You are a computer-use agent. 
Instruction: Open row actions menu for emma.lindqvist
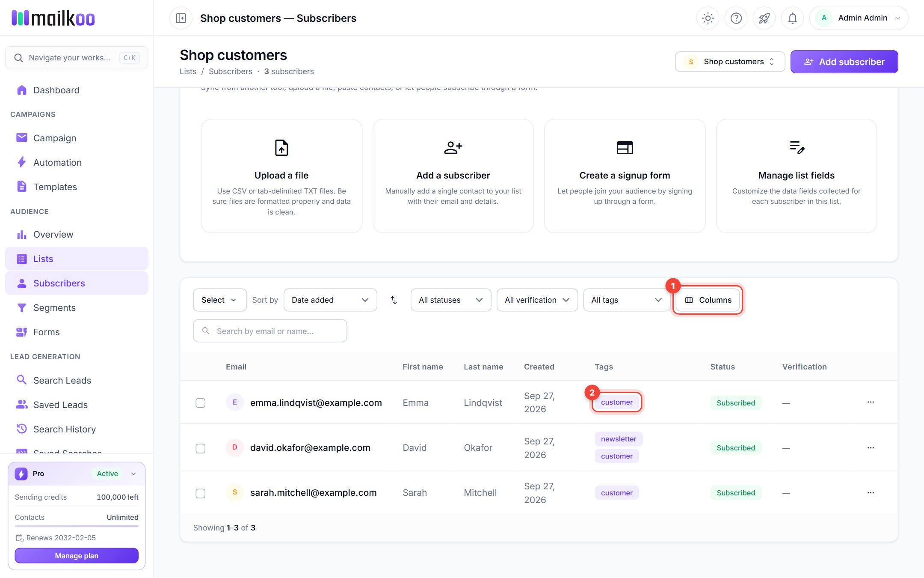(x=871, y=402)
